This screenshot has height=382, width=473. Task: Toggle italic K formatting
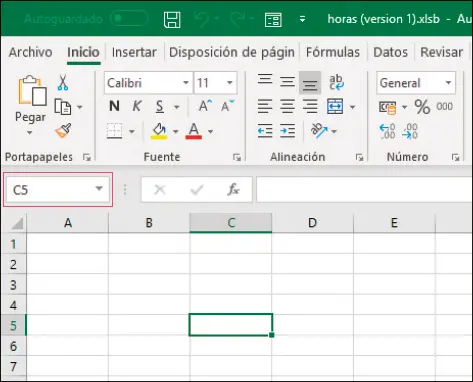pyautogui.click(x=136, y=106)
